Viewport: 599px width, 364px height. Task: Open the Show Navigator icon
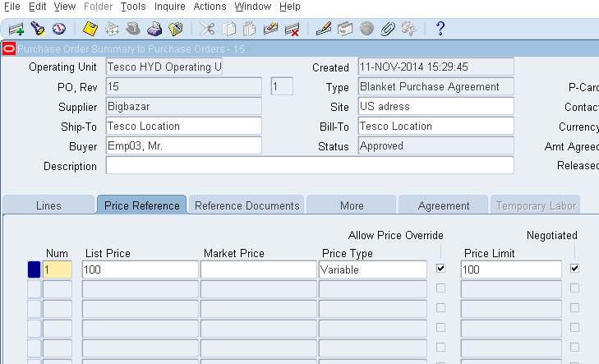click(58, 29)
